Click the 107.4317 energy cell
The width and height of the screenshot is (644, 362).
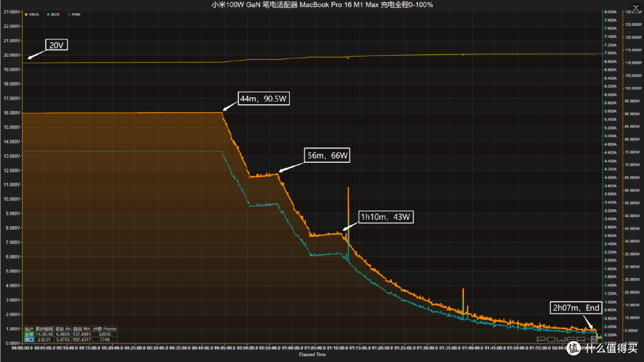[x=82, y=339]
